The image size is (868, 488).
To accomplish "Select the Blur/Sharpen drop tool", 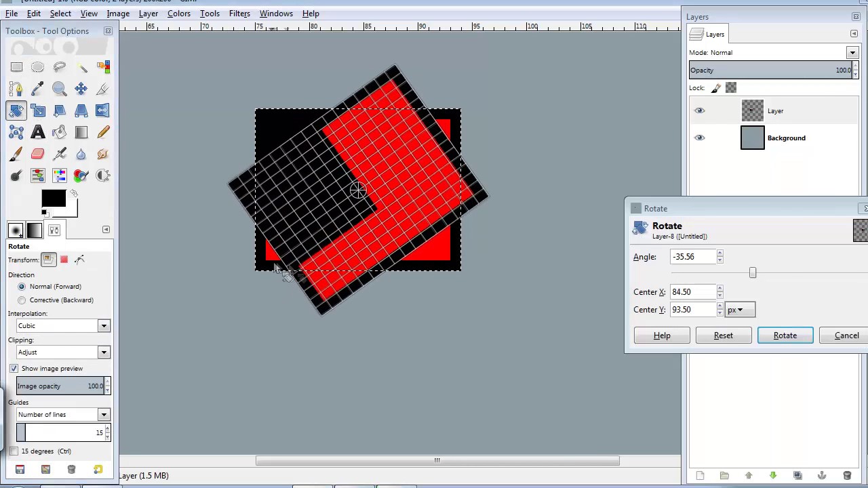I will tap(81, 154).
